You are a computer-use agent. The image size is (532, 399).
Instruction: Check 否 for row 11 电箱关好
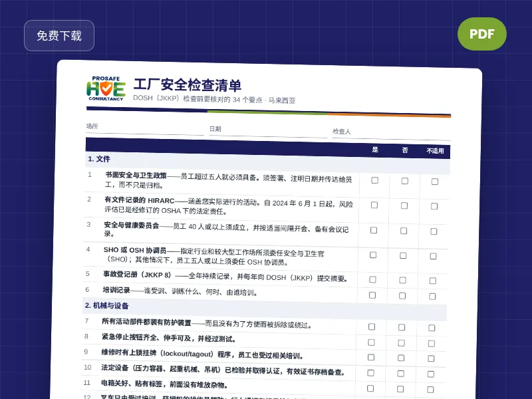coord(400,389)
